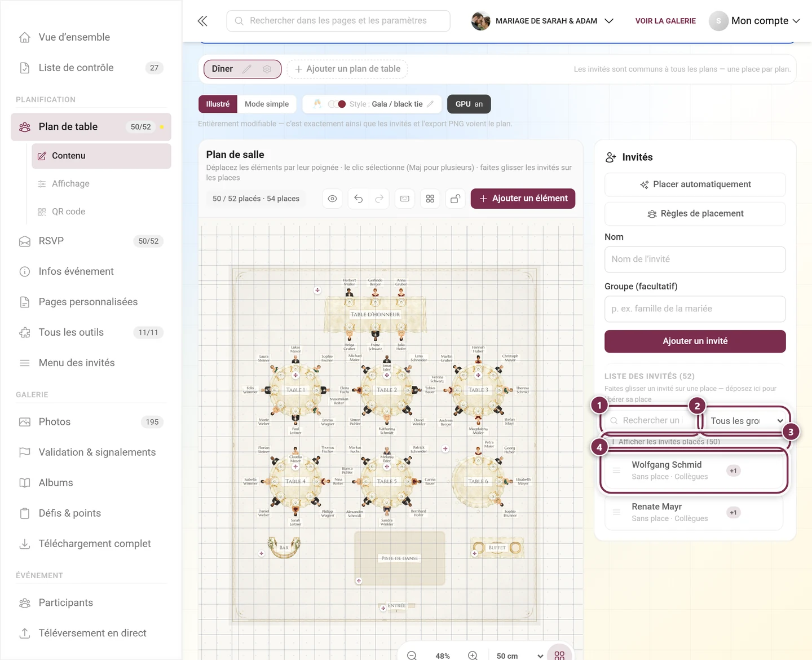This screenshot has height=660, width=812.
Task: Zoom out using the magnifier minus icon
Action: [412, 655]
